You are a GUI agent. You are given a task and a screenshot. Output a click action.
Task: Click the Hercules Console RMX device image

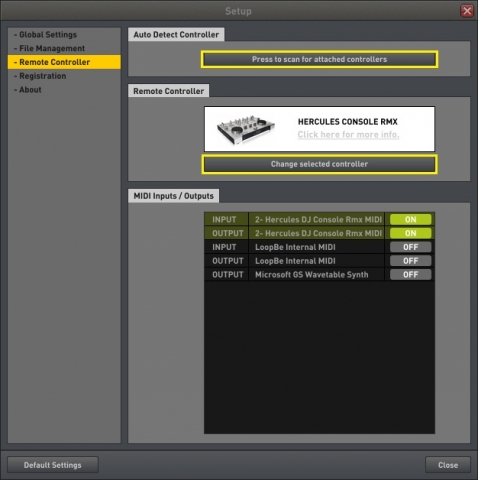tap(246, 130)
